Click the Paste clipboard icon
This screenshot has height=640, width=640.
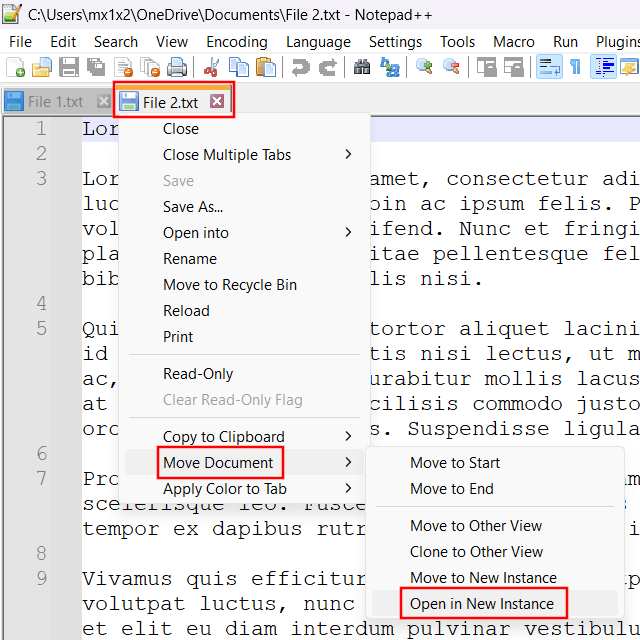tap(266, 67)
